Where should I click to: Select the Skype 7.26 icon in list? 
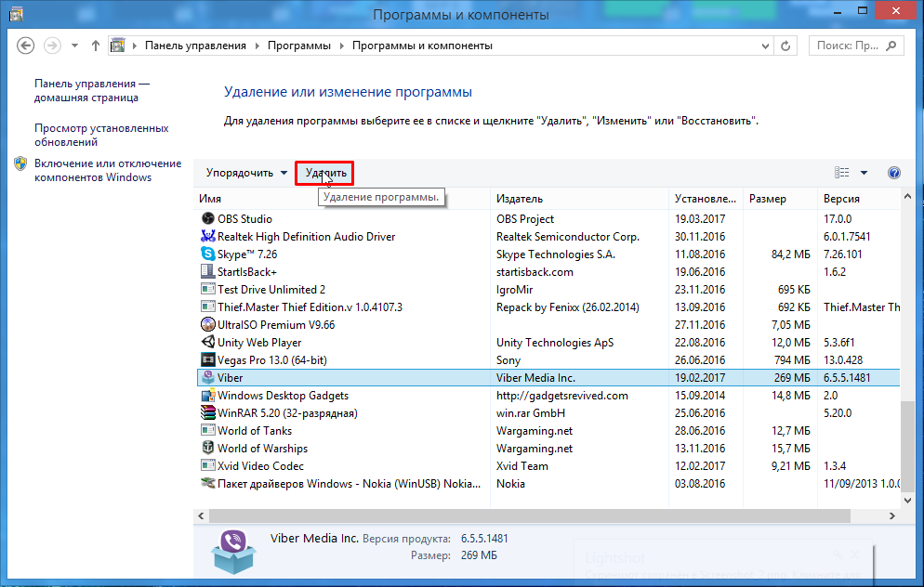208,254
